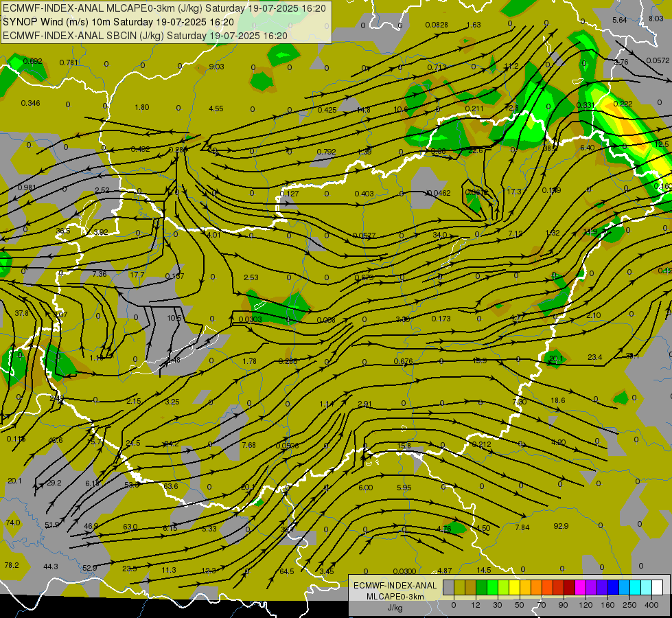Click the map value 40.6
Viewport: 672px width, 618px height.
(x=56, y=440)
